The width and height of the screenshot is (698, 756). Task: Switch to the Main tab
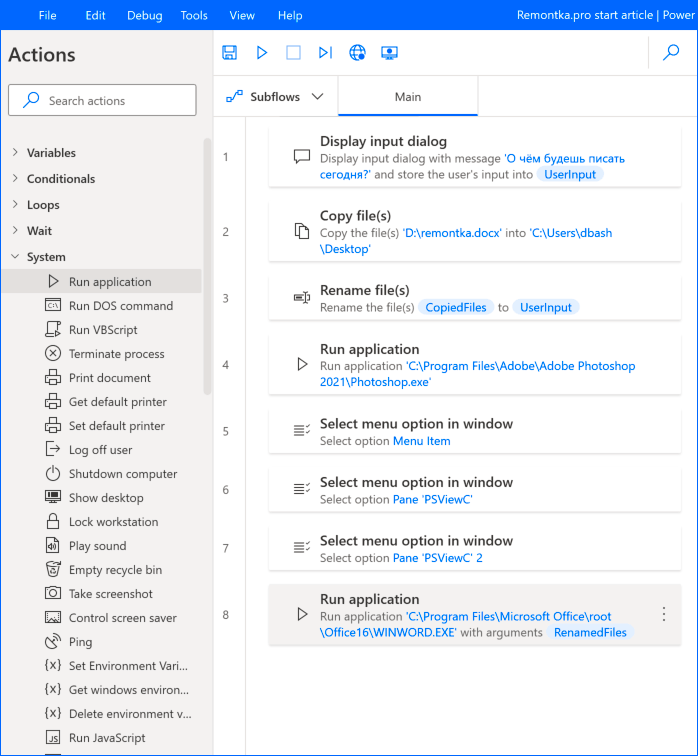coord(408,96)
